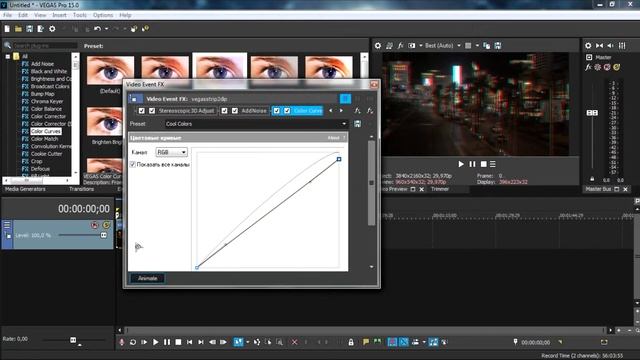This screenshot has height=360, width=640.
Task: Select AddNoise in the FX chain
Action: 253,111
